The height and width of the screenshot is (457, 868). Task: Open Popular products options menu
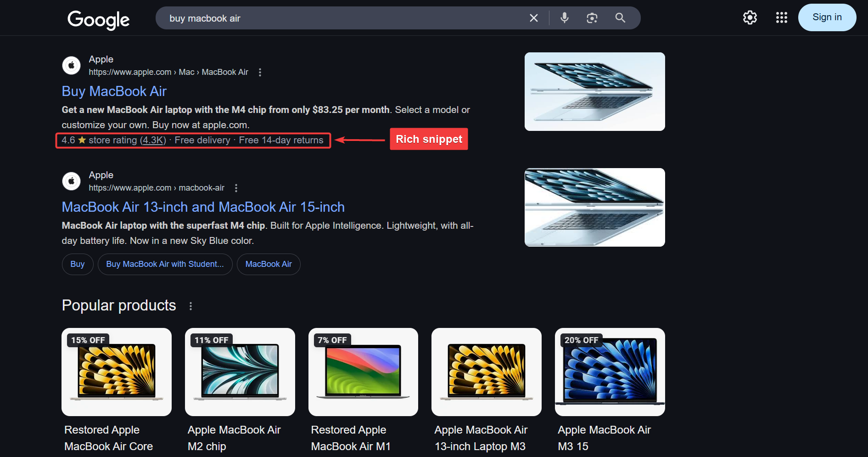191,306
